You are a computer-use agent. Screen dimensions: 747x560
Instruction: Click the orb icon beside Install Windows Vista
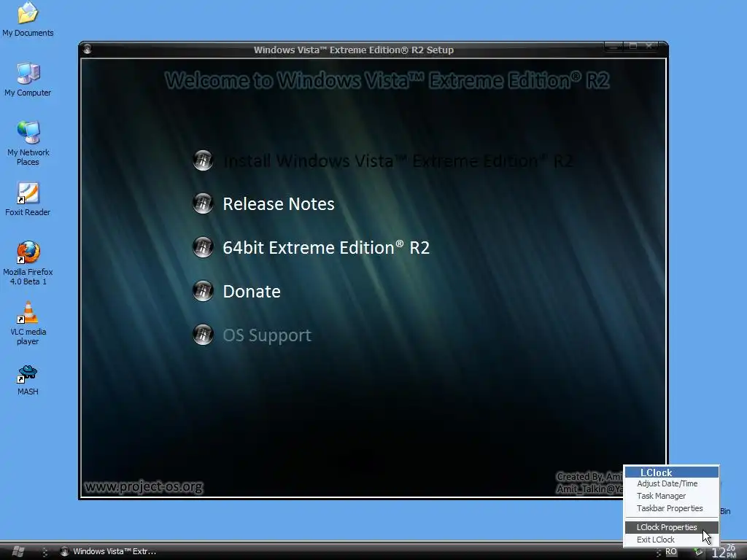[x=203, y=160]
